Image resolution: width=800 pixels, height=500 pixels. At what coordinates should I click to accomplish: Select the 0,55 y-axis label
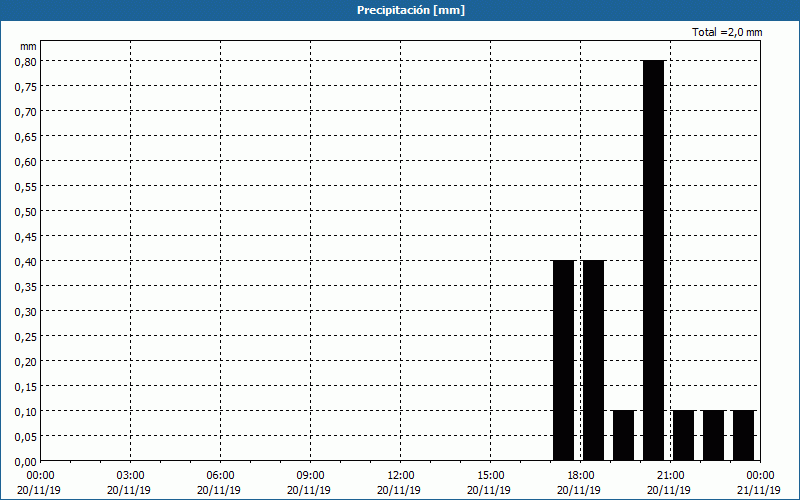(26, 187)
